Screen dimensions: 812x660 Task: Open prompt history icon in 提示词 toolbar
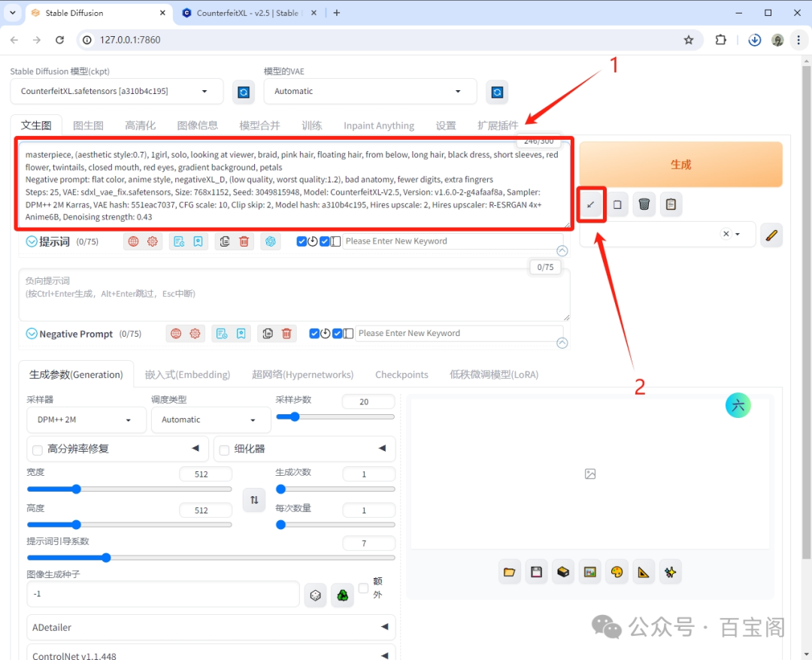tap(179, 241)
